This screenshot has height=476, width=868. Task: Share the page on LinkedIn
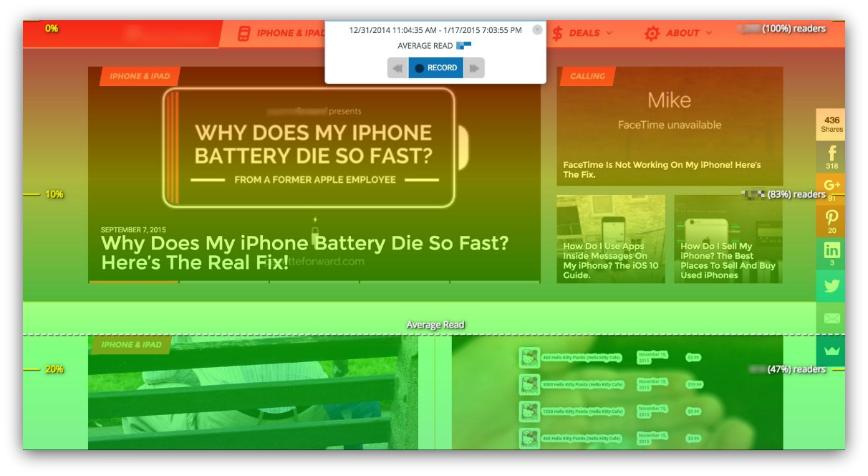pyautogui.click(x=831, y=253)
